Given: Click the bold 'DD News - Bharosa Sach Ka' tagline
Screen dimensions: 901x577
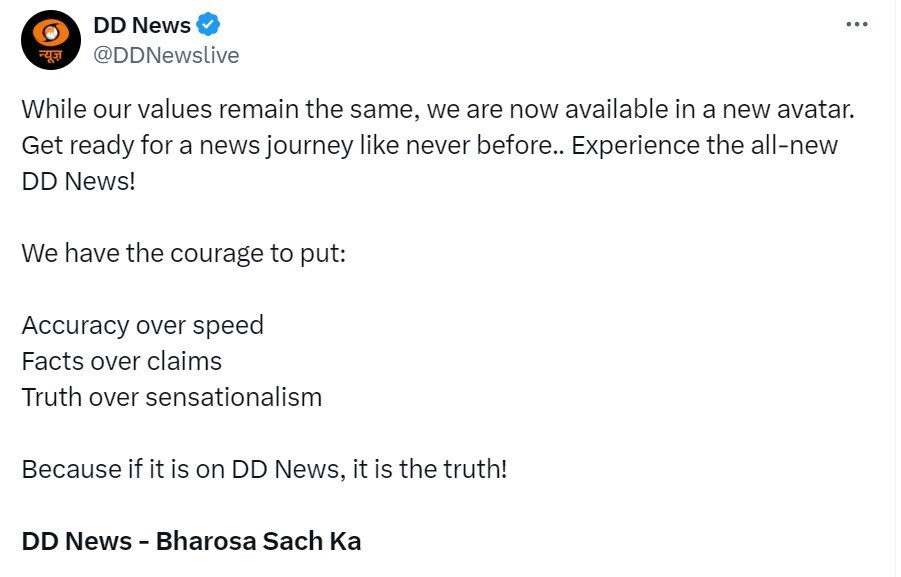Looking at the screenshot, I should point(191,541).
